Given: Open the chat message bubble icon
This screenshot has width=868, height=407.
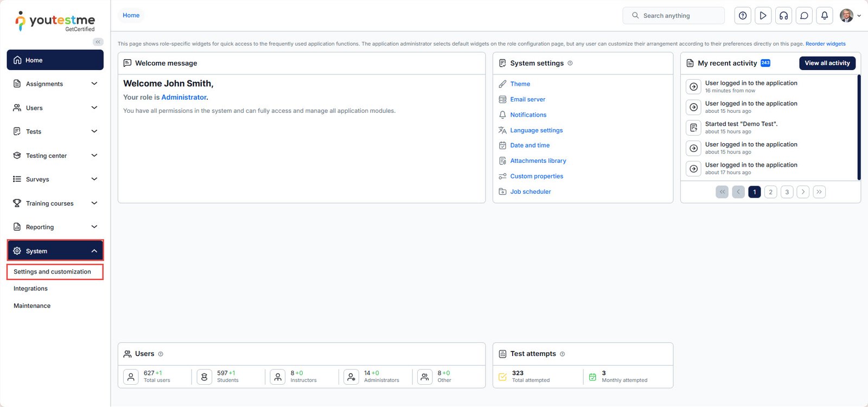Looking at the screenshot, I should tap(804, 16).
